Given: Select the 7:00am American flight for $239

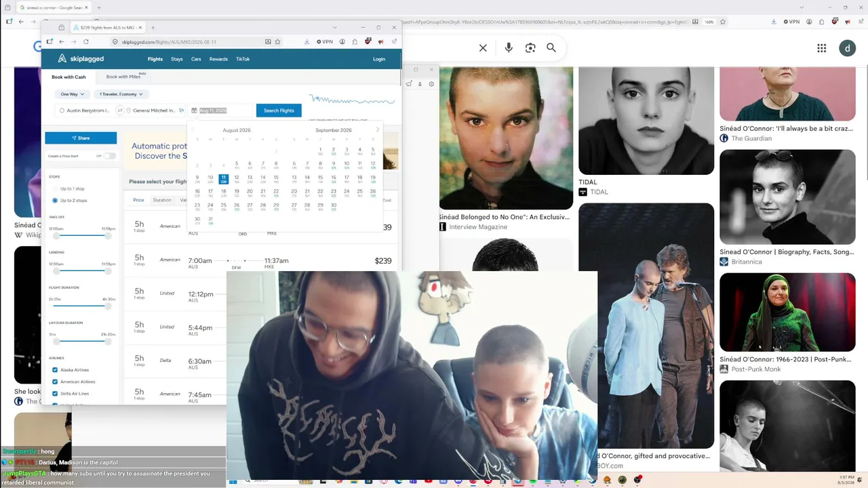Looking at the screenshot, I should (262, 261).
